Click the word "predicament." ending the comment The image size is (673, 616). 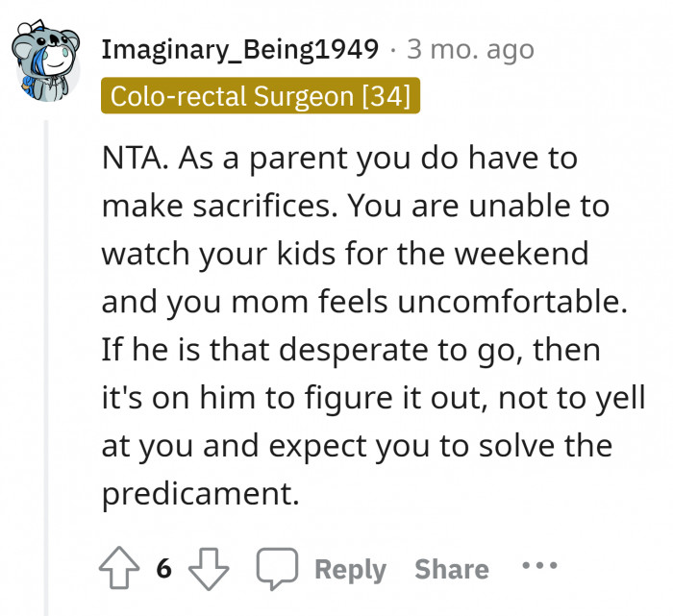200,494
